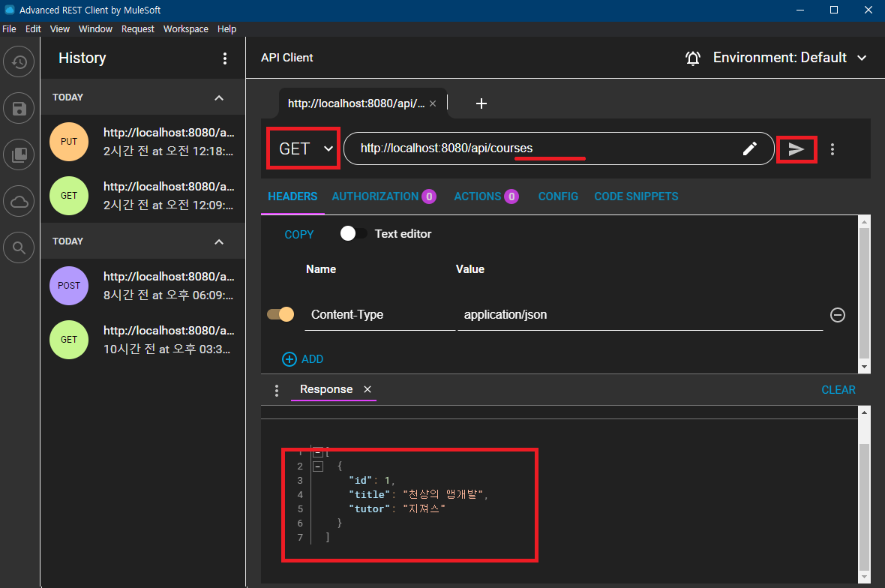The image size is (885, 588).
Task: Click ADD to add a header
Action: pos(302,359)
